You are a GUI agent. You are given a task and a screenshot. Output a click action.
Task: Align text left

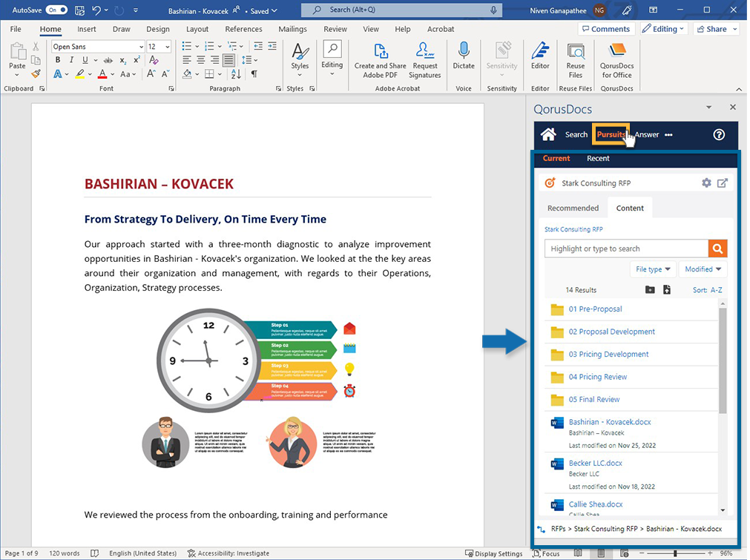tap(186, 60)
